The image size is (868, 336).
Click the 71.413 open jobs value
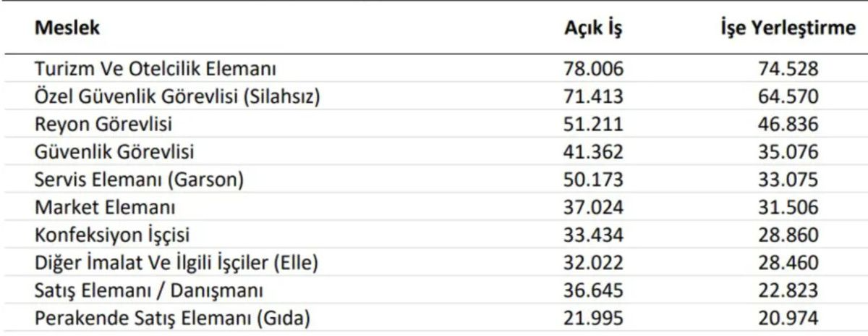coord(593,97)
